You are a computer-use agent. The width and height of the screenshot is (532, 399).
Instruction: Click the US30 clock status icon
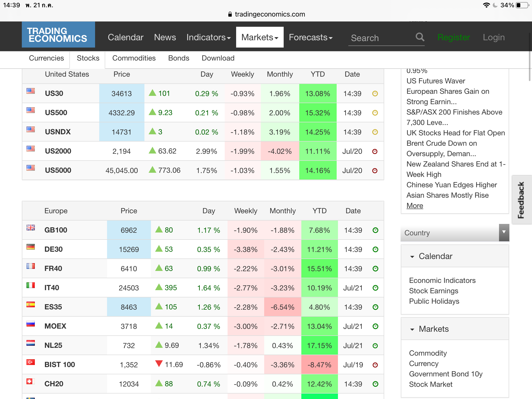[375, 94]
